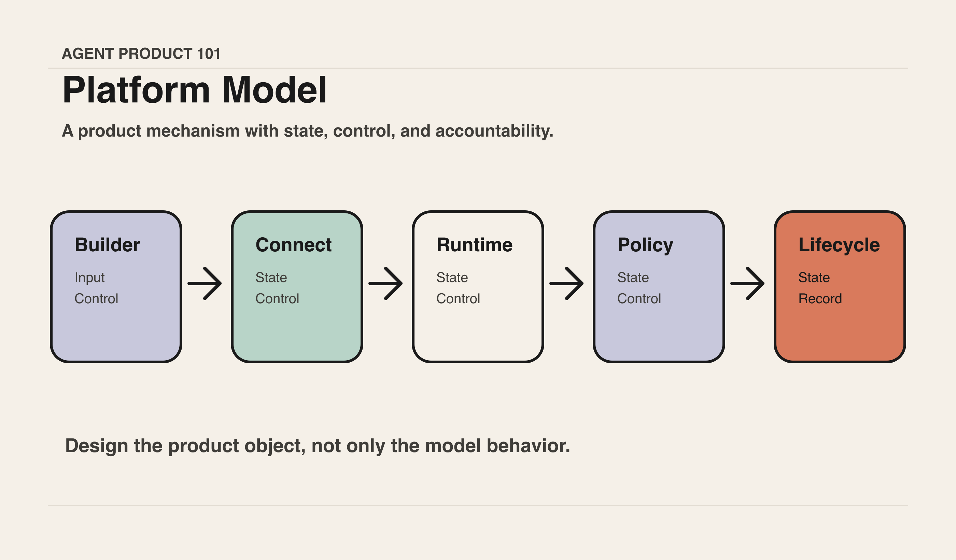Click the Record label in Lifecycle card
Screen dimensions: 956x560
point(820,298)
